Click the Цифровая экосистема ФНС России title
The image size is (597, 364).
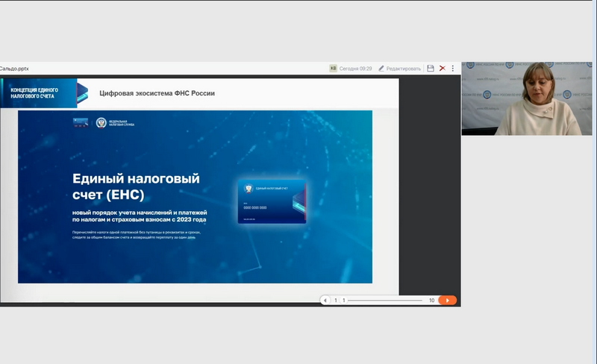coord(157,93)
